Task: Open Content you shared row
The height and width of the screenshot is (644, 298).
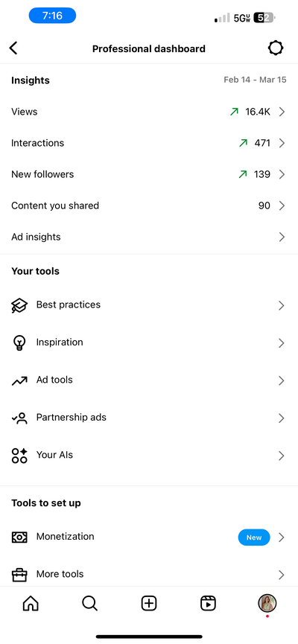Action: (x=149, y=205)
